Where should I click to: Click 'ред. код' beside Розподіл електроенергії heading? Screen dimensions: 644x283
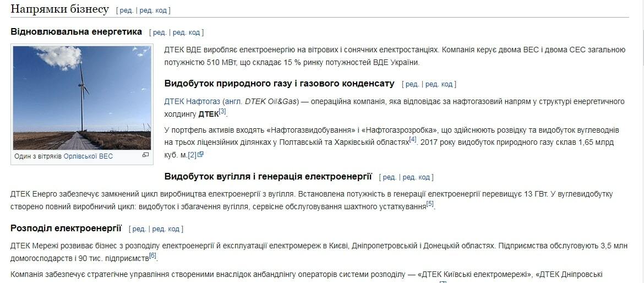[x=166, y=229]
